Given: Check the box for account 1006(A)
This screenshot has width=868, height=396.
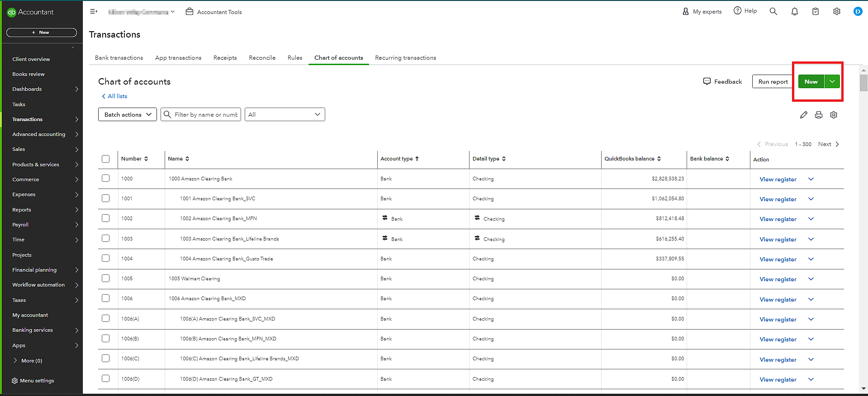Looking at the screenshot, I should [x=106, y=318].
